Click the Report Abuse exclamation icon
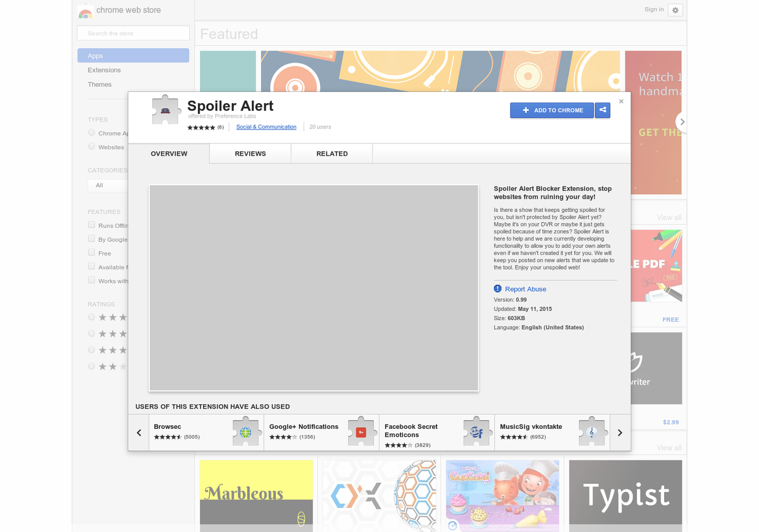 (498, 288)
